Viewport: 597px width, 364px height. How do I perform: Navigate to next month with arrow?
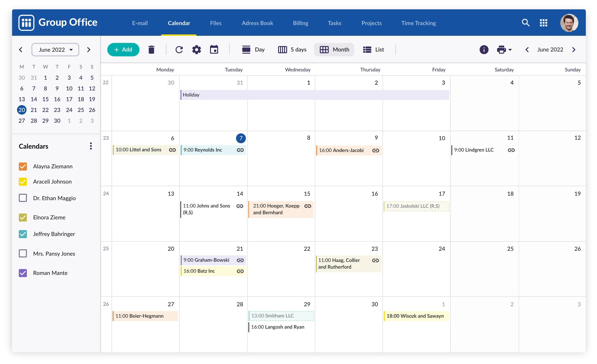575,49
